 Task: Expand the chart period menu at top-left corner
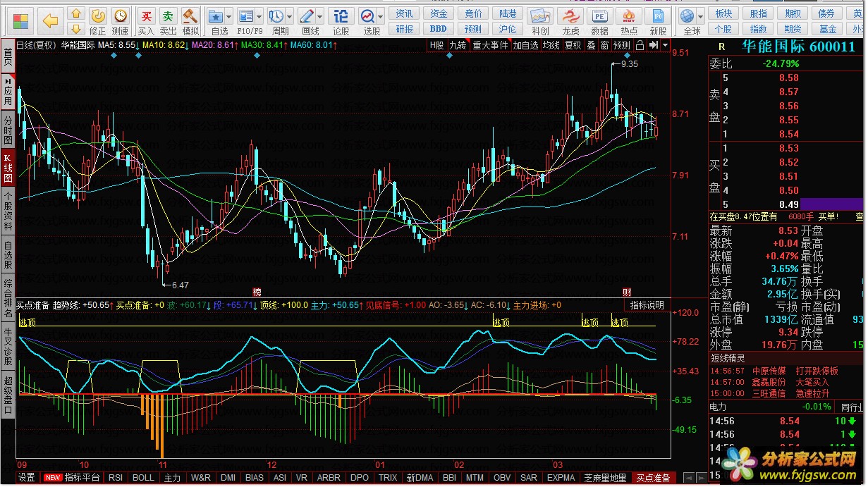click(x=35, y=45)
